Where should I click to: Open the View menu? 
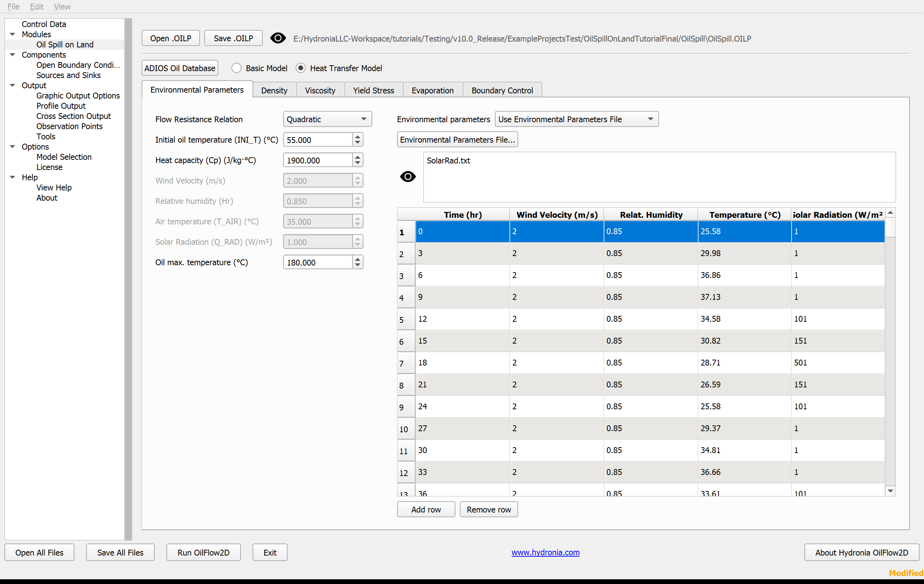[62, 7]
